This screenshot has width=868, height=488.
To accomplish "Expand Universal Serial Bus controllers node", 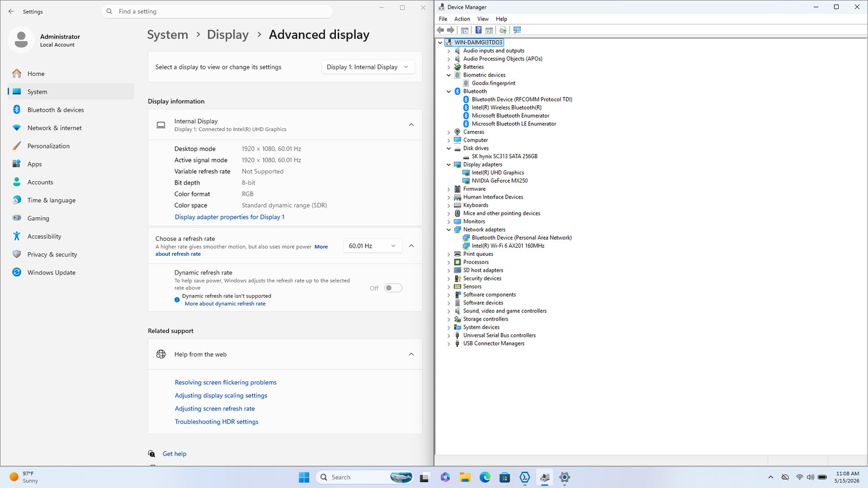I will tap(449, 336).
